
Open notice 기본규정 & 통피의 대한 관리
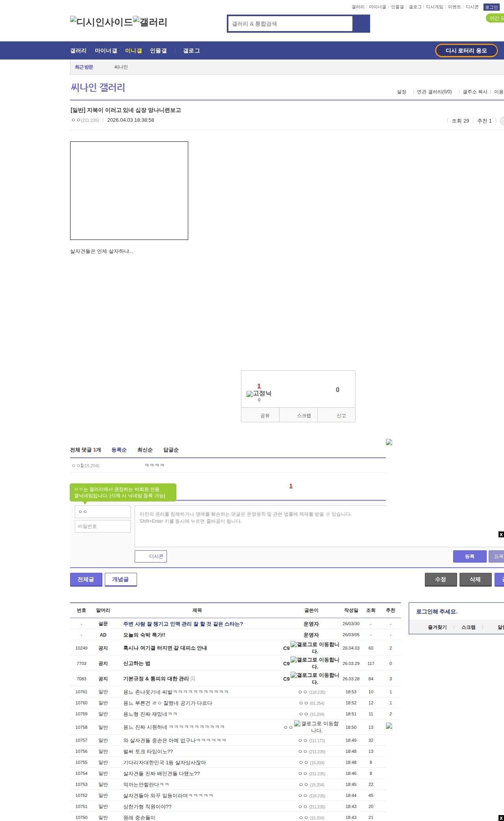pos(156,679)
